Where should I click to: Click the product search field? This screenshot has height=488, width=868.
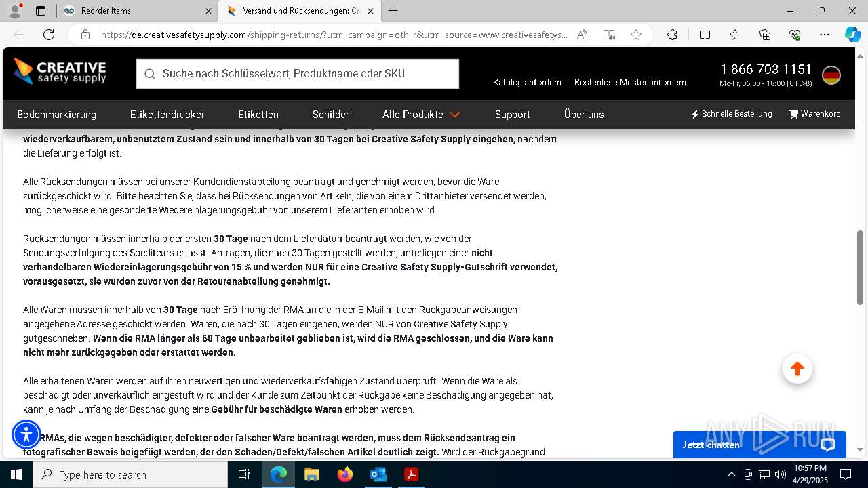tap(298, 74)
